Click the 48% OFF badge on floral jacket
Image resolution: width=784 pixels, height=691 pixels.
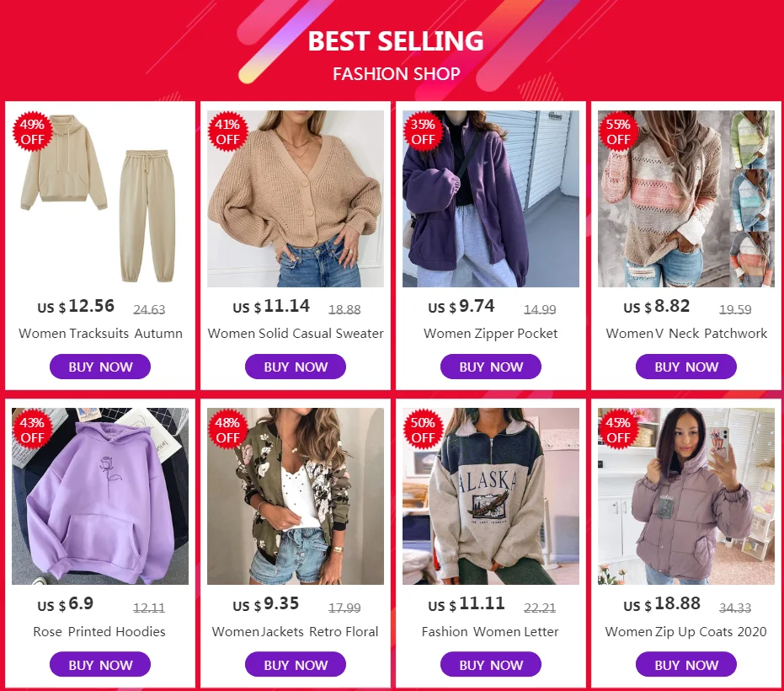pyautogui.click(x=228, y=430)
